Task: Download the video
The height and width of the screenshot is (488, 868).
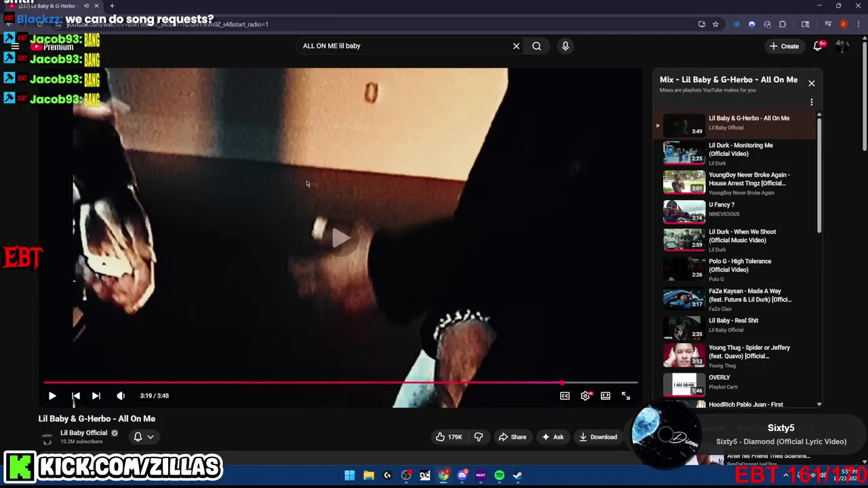Action: pos(597,437)
